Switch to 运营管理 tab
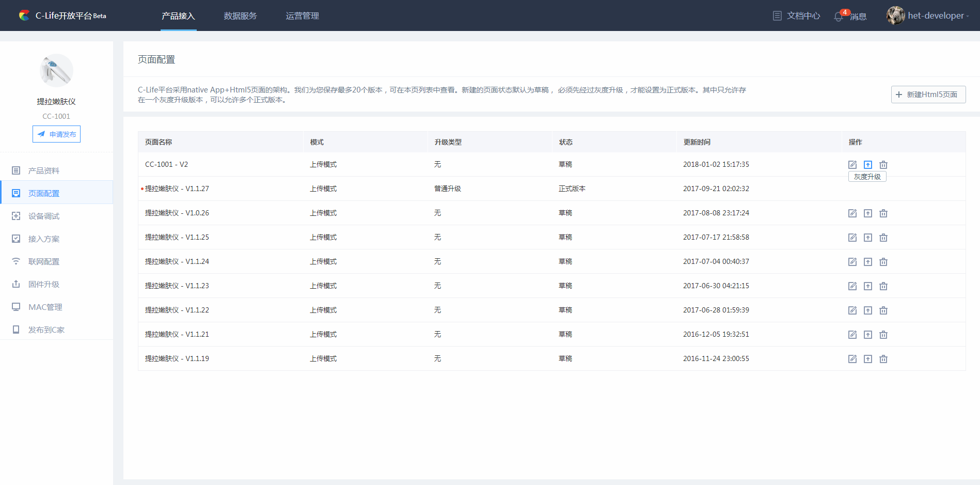The image size is (980, 485). tap(302, 16)
